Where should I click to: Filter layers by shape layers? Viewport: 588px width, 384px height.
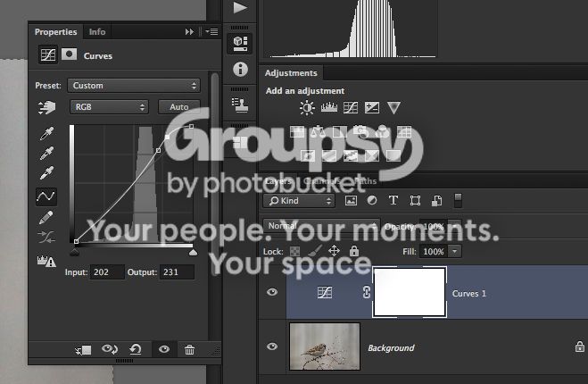coord(415,200)
